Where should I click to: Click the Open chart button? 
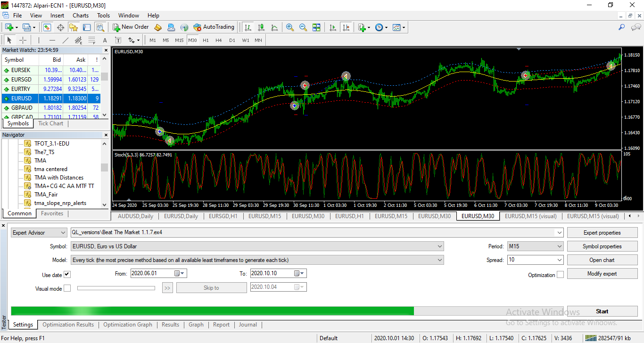pyautogui.click(x=602, y=260)
